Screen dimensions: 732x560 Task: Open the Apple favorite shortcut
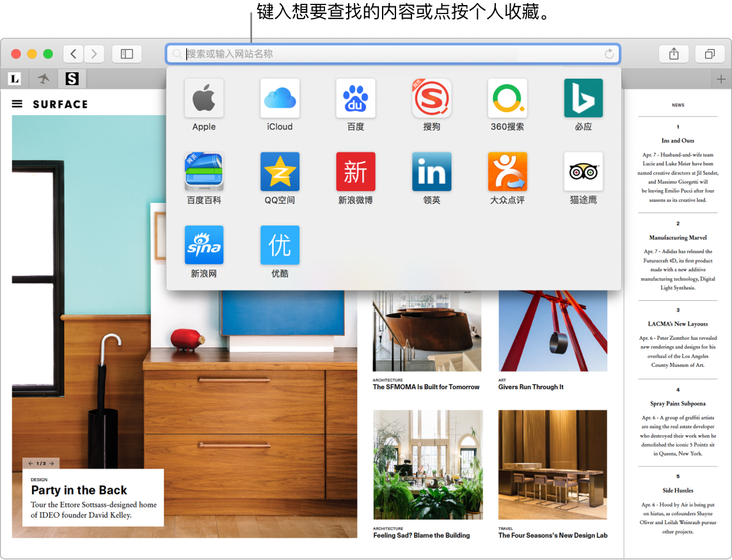pos(203,98)
